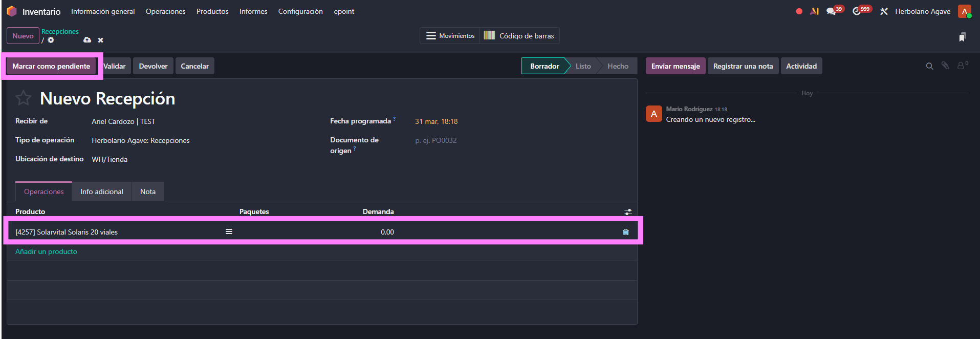Select the Listo status stage
This screenshot has width=980, height=339.
[x=583, y=66]
